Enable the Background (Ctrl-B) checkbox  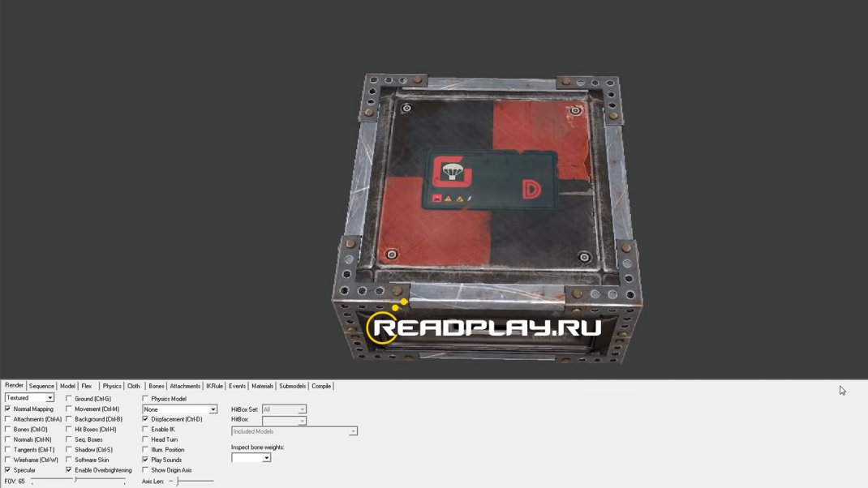(x=69, y=419)
